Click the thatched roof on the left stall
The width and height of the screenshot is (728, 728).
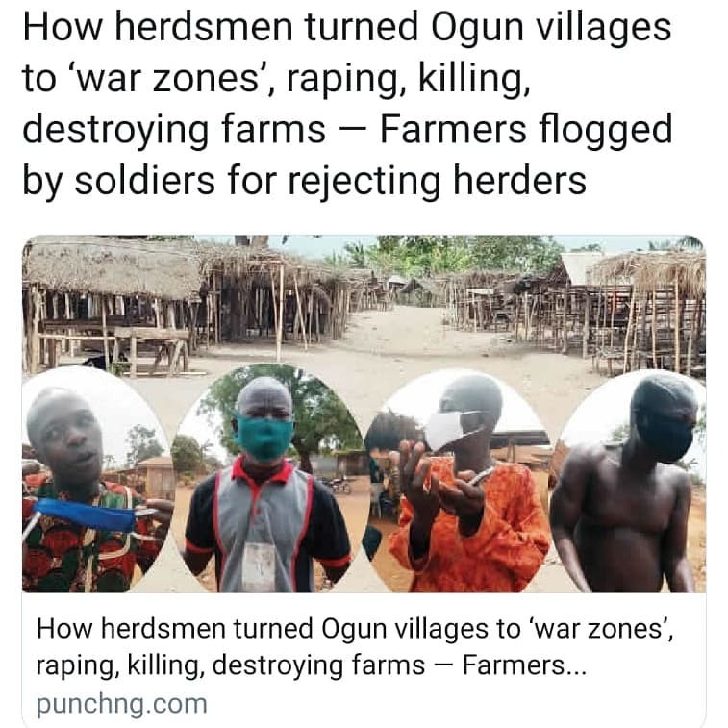112,267
